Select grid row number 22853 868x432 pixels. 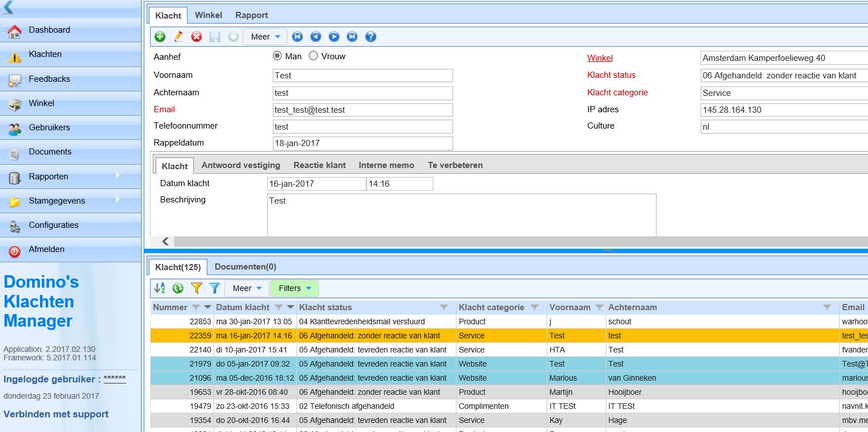pyautogui.click(x=509, y=321)
